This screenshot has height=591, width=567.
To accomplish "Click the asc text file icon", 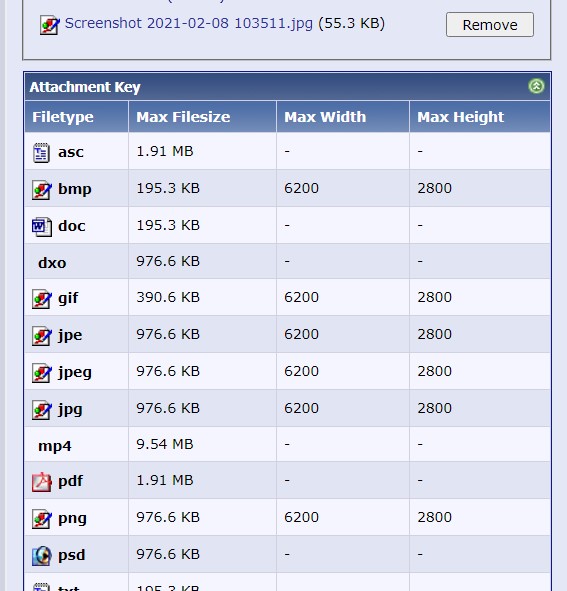I will click(41, 153).
